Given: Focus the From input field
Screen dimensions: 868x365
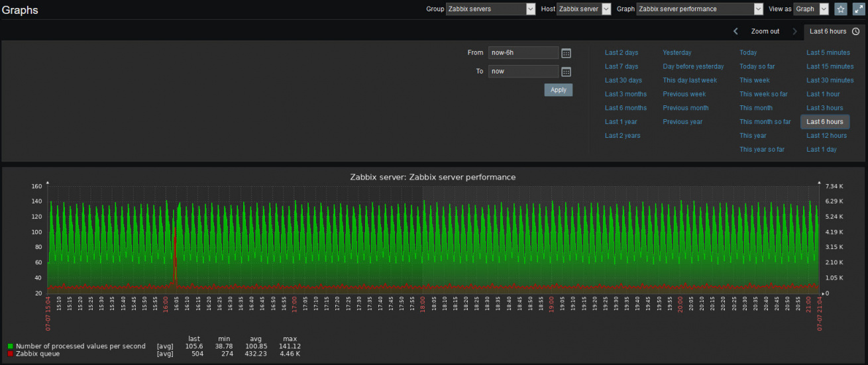Looking at the screenshot, I should click(523, 53).
